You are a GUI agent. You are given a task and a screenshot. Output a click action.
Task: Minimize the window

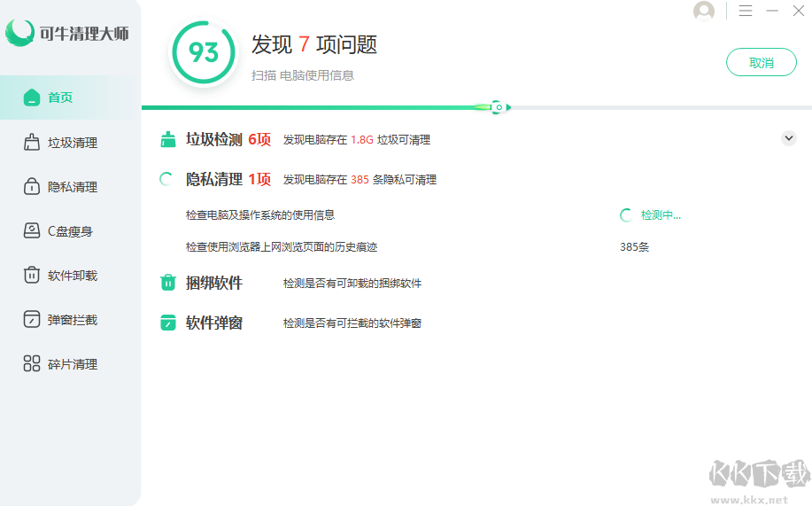click(772, 11)
